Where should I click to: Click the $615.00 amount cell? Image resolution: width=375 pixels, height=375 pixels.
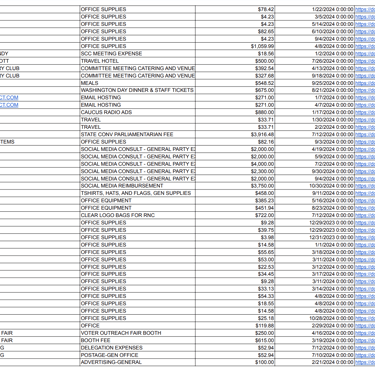235,340
